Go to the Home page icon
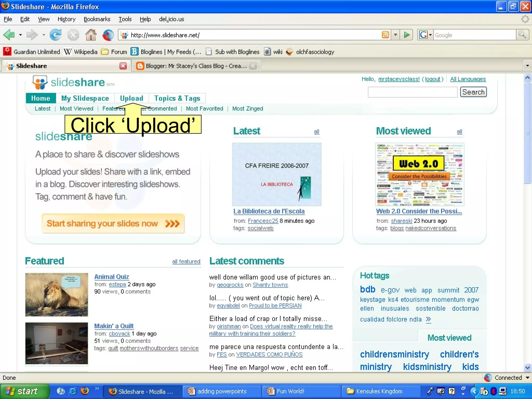This screenshot has width=532, height=399. click(x=91, y=35)
